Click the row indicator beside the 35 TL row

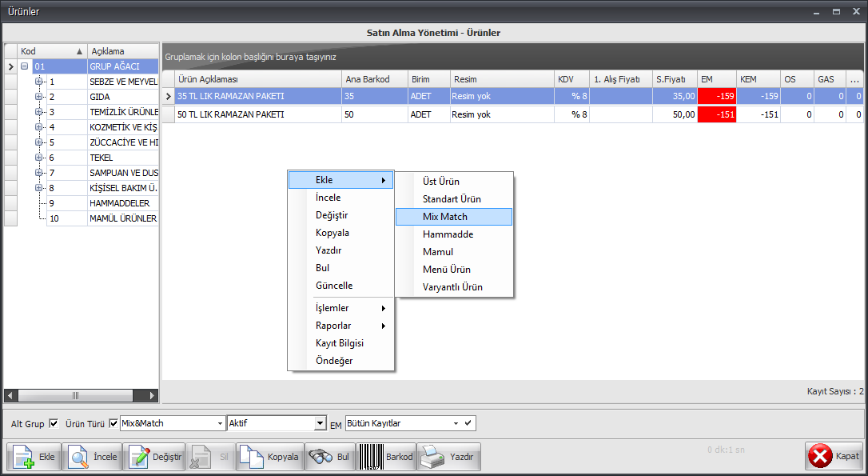point(169,97)
